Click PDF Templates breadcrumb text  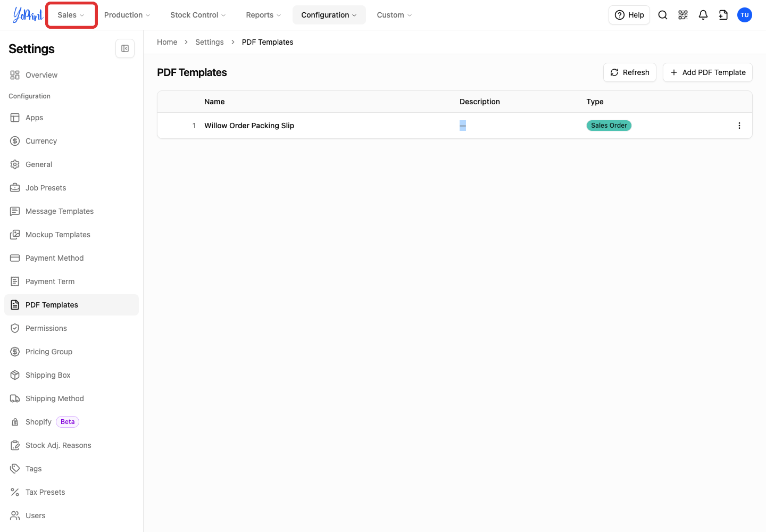268,42
